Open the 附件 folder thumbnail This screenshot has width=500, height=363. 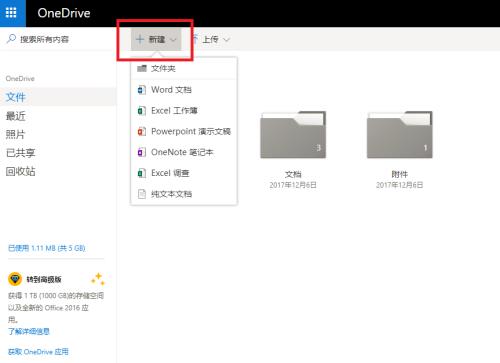(400, 135)
